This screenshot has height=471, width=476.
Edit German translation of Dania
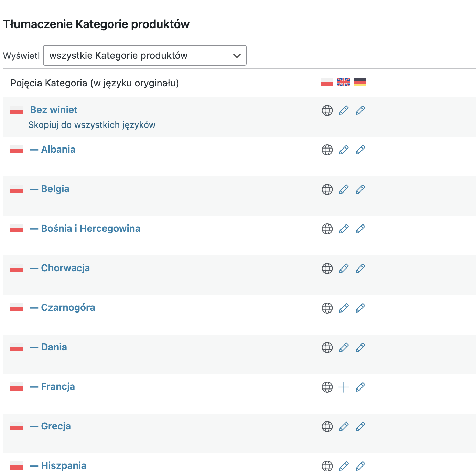point(360,348)
